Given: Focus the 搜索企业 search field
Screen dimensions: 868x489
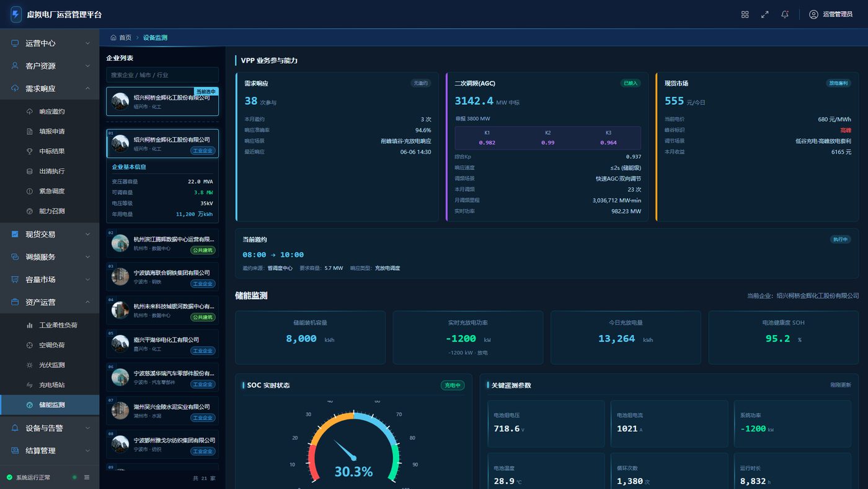Looking at the screenshot, I should click(x=162, y=75).
